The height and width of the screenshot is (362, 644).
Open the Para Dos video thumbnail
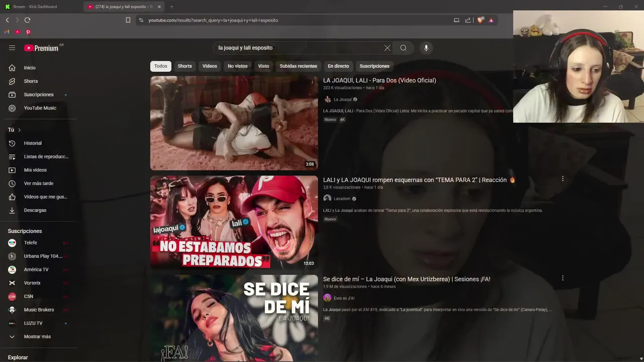point(234,123)
